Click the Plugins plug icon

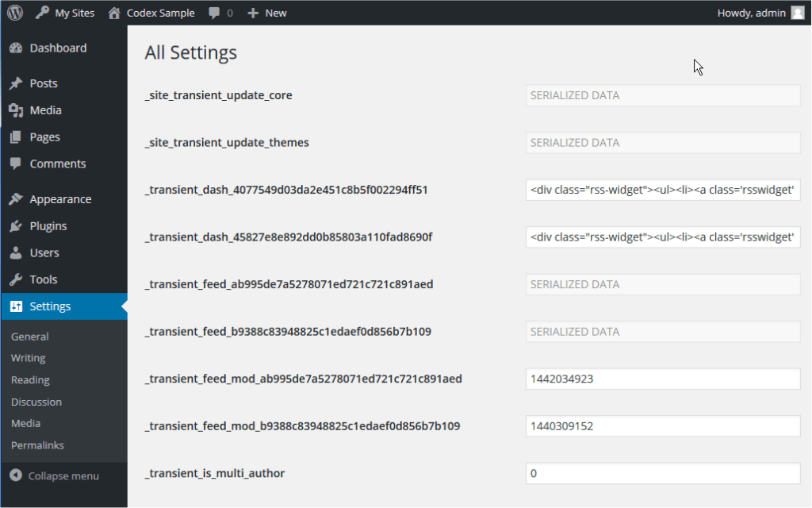point(16,226)
